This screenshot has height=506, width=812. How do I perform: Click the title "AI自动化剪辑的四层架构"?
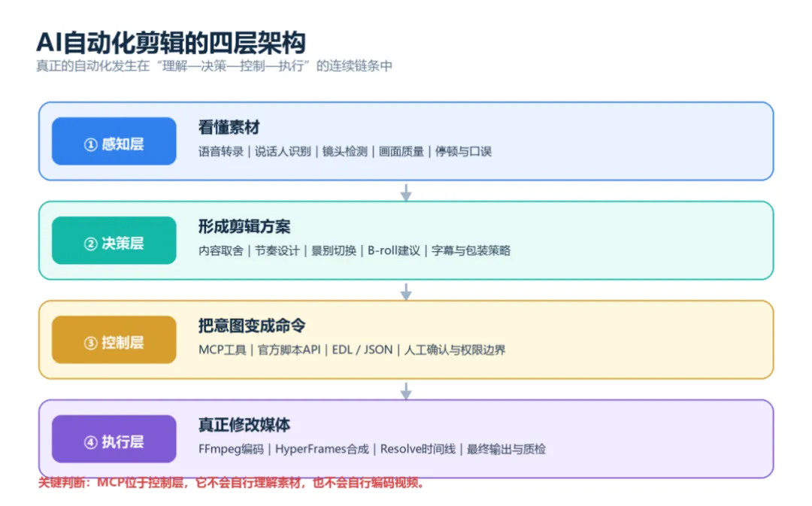tap(171, 42)
